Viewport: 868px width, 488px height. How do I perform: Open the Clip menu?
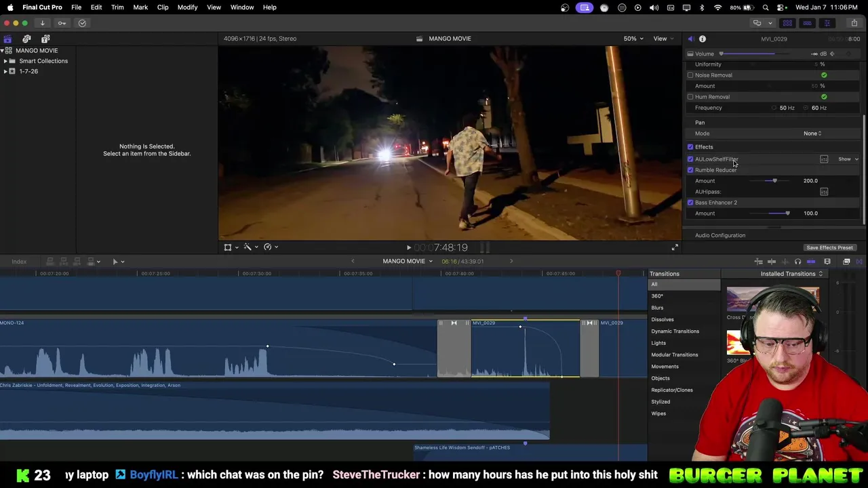tap(163, 7)
